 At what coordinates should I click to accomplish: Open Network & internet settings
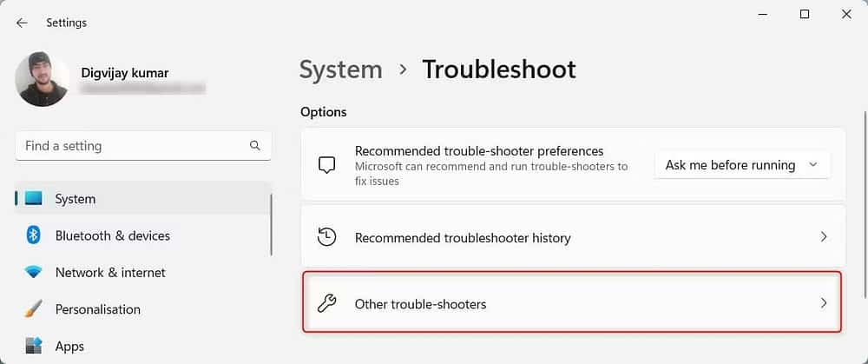tap(110, 273)
